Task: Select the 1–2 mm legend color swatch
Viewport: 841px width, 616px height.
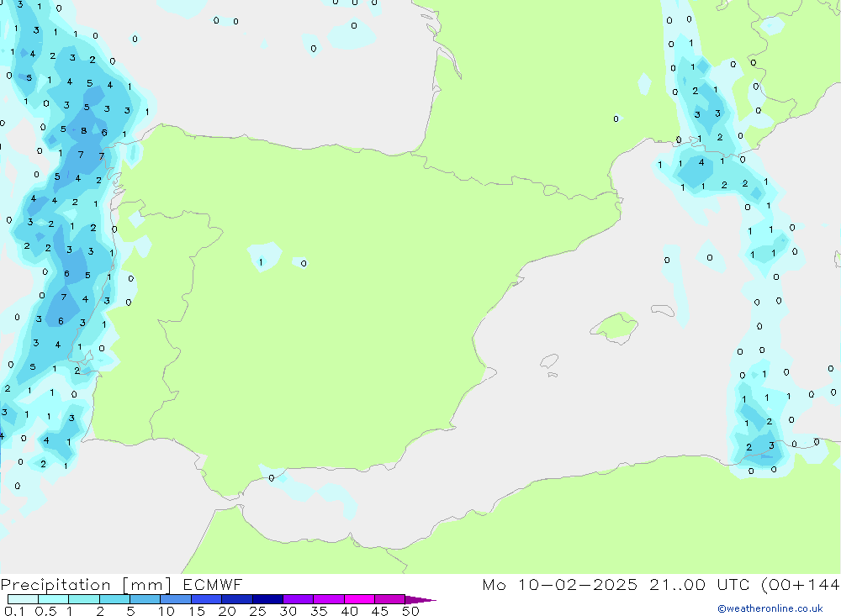Action: 84,599
